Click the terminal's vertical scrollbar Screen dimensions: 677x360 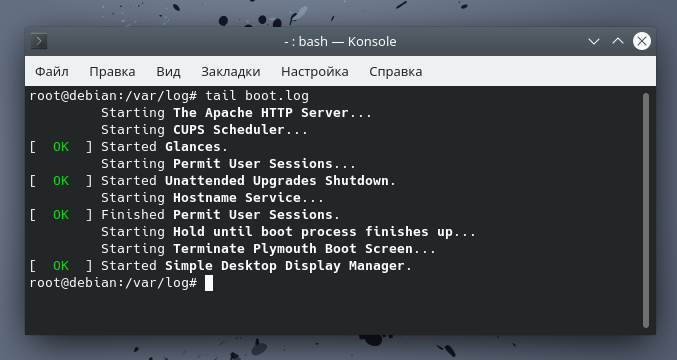point(646,210)
